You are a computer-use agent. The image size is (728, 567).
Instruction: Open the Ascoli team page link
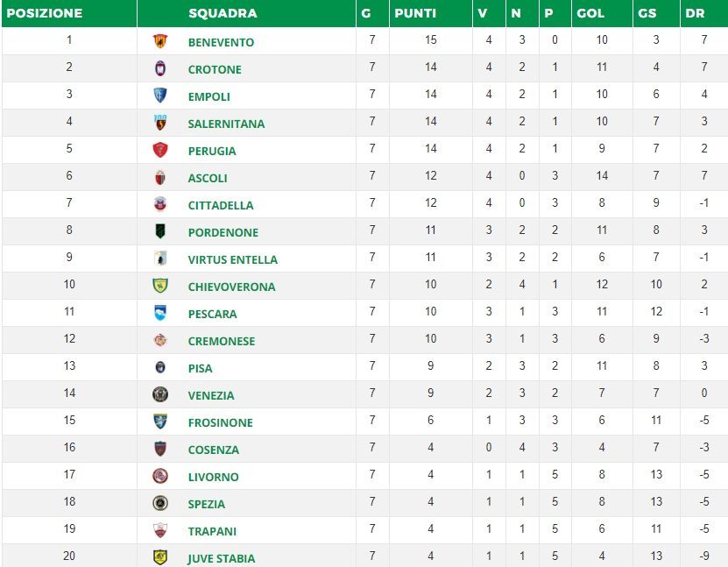point(208,178)
